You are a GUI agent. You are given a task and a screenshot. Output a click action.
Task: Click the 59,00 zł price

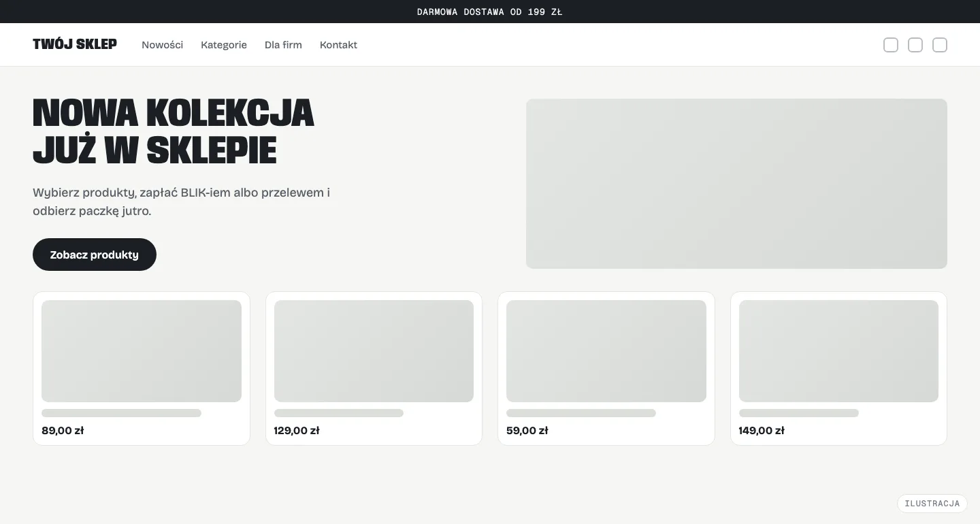527,431
